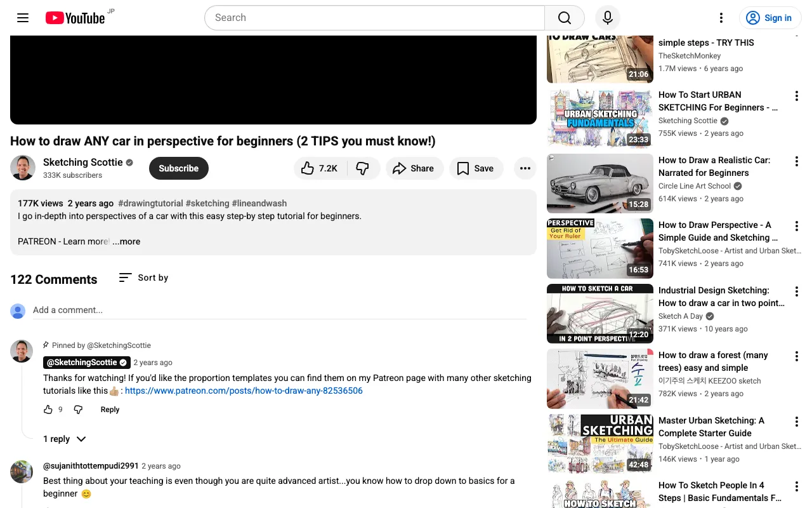Image resolution: width=812 pixels, height=508 pixels.
Task: Click the magnifier search button
Action: 564,18
